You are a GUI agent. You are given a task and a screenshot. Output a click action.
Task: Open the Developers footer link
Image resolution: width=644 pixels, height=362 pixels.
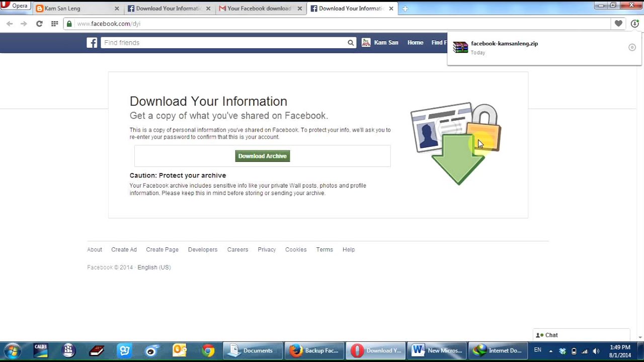[203, 250]
